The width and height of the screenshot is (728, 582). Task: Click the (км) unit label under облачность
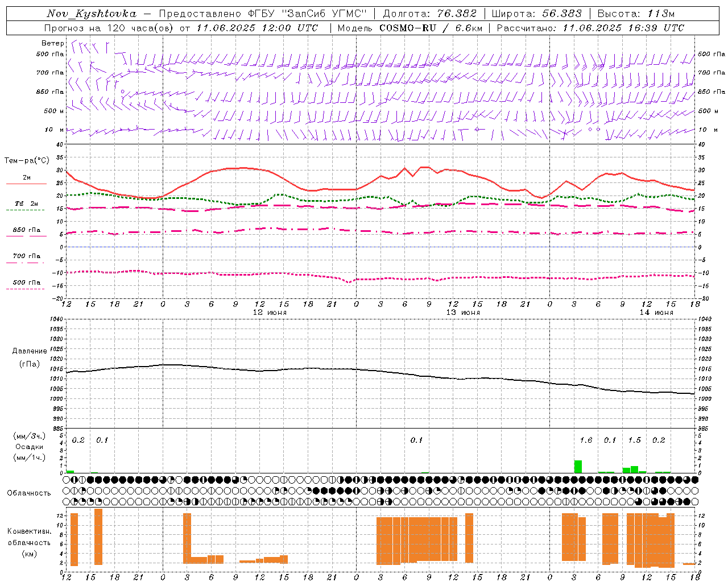[x=30, y=554]
